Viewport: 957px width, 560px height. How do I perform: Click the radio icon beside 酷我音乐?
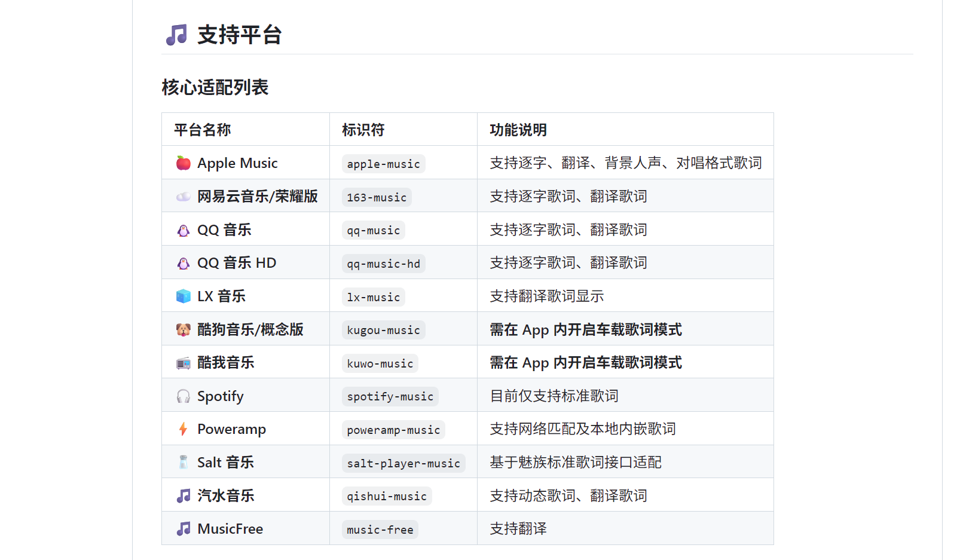(x=184, y=363)
